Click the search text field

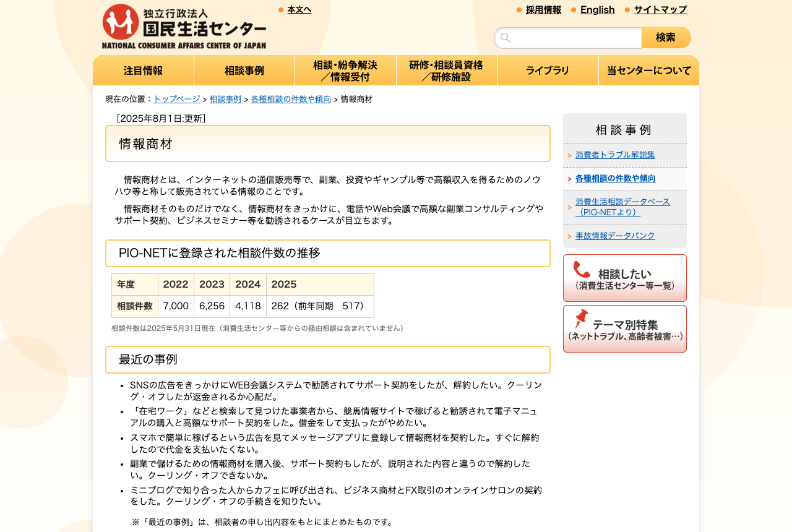point(568,38)
